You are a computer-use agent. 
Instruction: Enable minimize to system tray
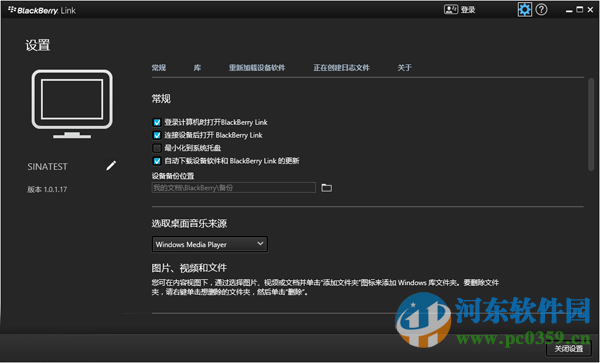tap(157, 148)
